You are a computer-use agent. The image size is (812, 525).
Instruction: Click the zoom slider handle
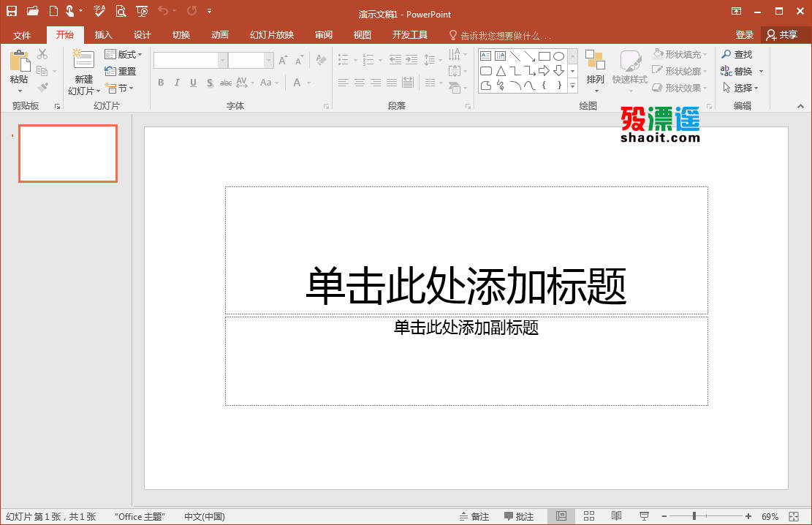(694, 516)
